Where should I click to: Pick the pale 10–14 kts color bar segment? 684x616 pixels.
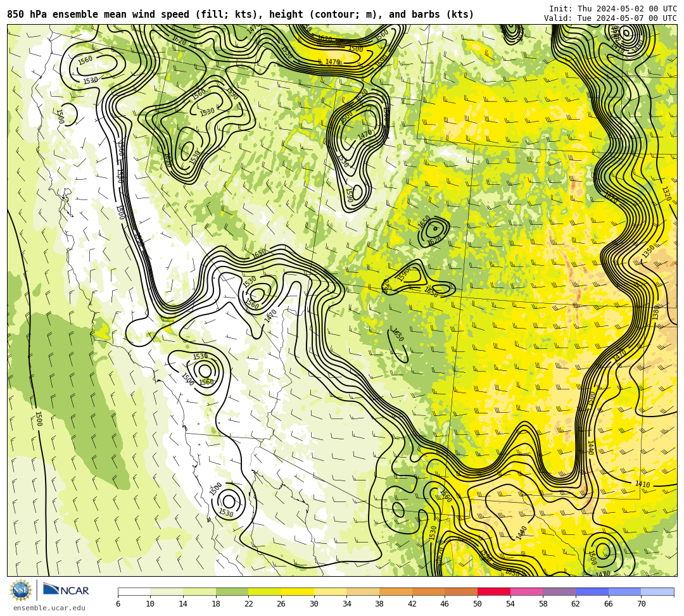coord(167,591)
